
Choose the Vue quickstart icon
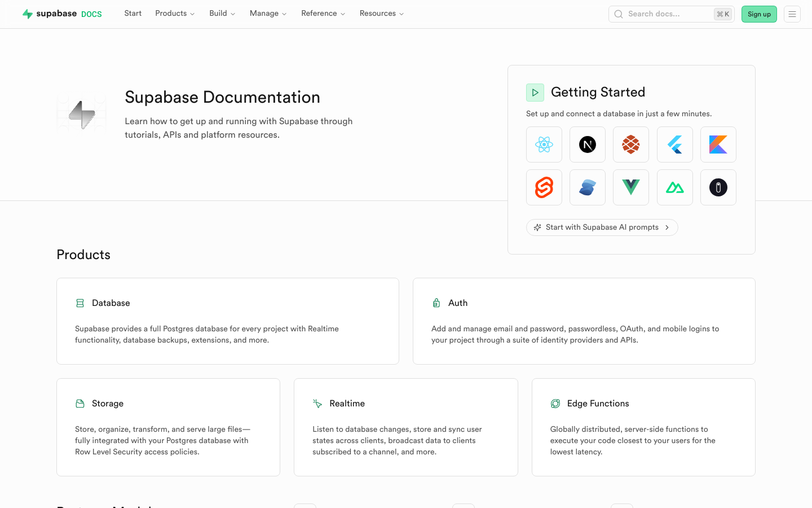(630, 187)
